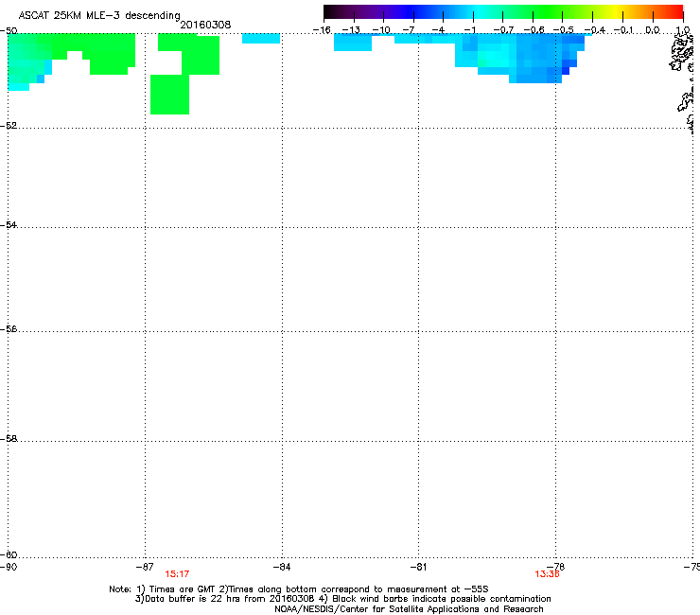Select the -0.6 label on the color scale
Screen dimensions: 700x615
[x=534, y=30]
